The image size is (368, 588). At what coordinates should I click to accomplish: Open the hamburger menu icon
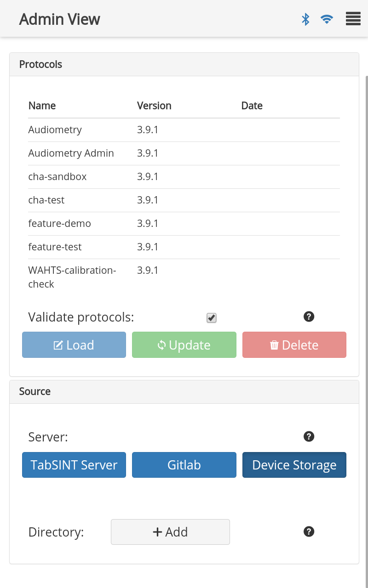click(x=353, y=19)
